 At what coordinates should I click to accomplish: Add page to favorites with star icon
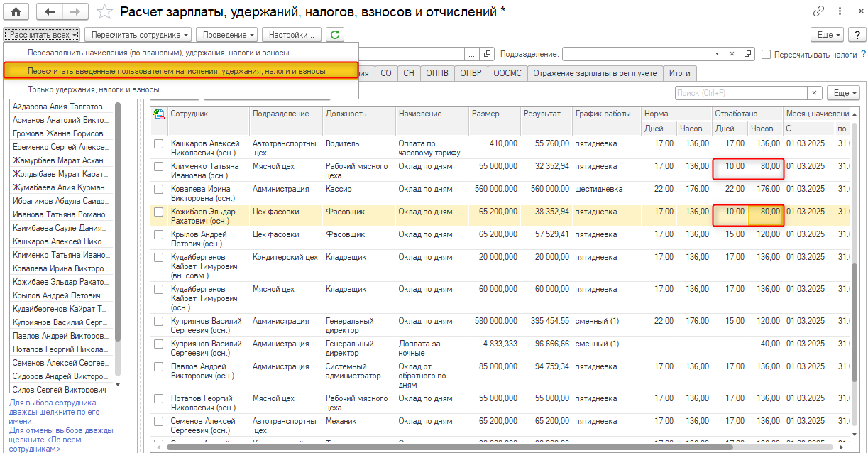click(104, 11)
